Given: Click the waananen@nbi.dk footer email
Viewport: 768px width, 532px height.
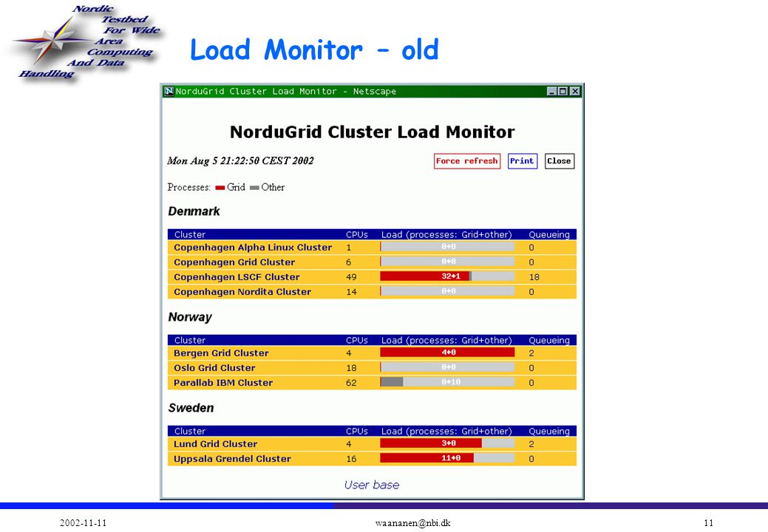Looking at the screenshot, I should click(x=413, y=522).
